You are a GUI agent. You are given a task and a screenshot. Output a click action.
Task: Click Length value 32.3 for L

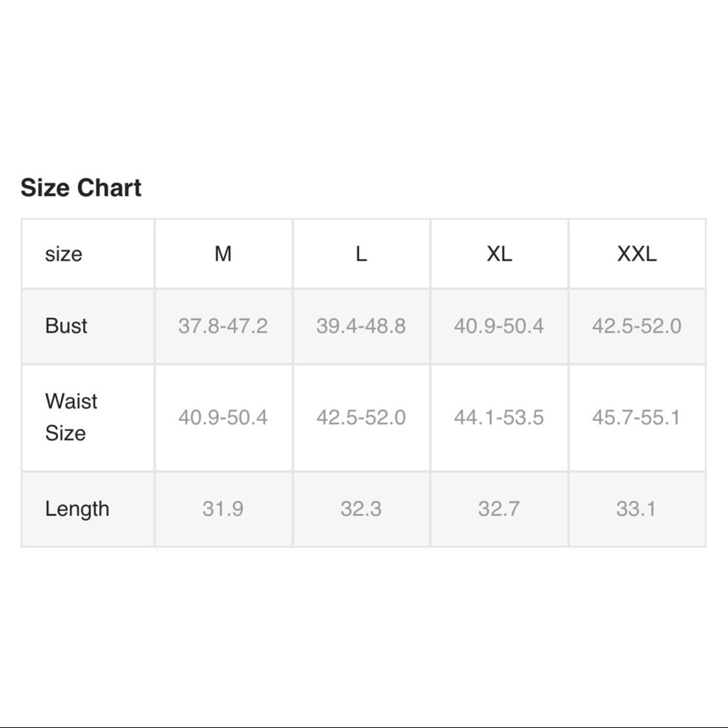pos(361,508)
